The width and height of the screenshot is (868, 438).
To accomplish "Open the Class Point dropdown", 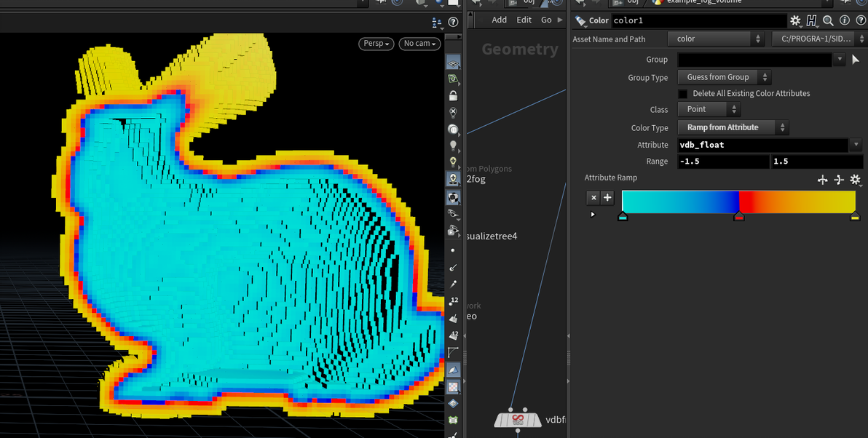I will click(709, 109).
